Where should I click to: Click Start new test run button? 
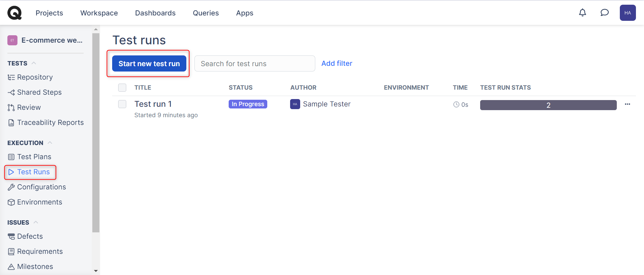coord(149,63)
